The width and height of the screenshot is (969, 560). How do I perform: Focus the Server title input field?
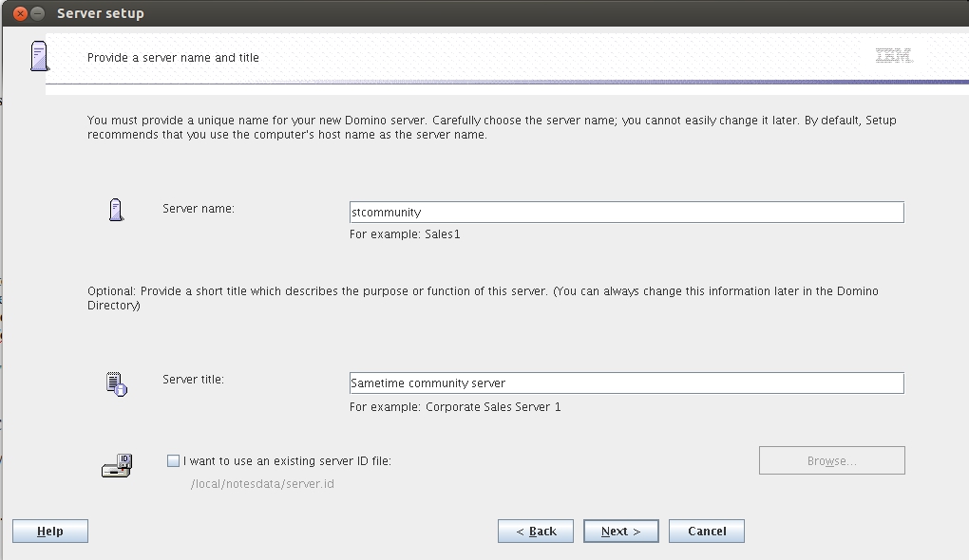(x=626, y=383)
